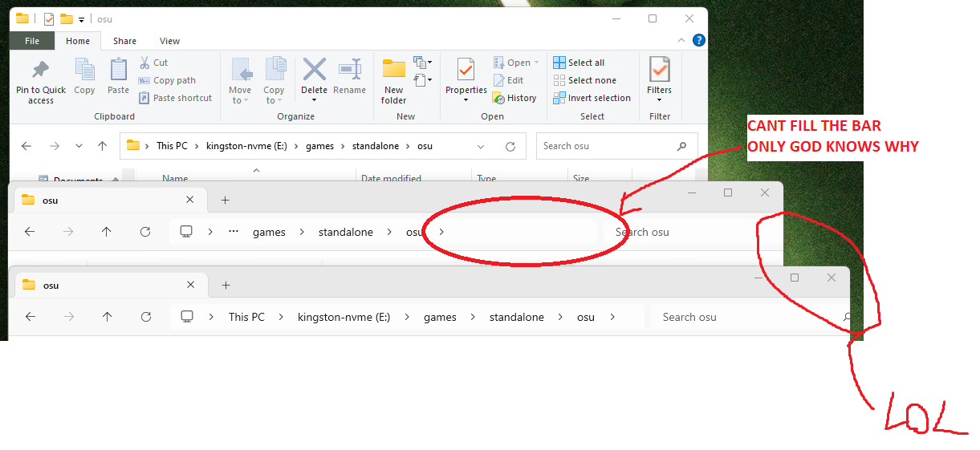Open recent locations dropdown beside Forward arrow
This screenshot has width=980, height=450.
point(79,146)
